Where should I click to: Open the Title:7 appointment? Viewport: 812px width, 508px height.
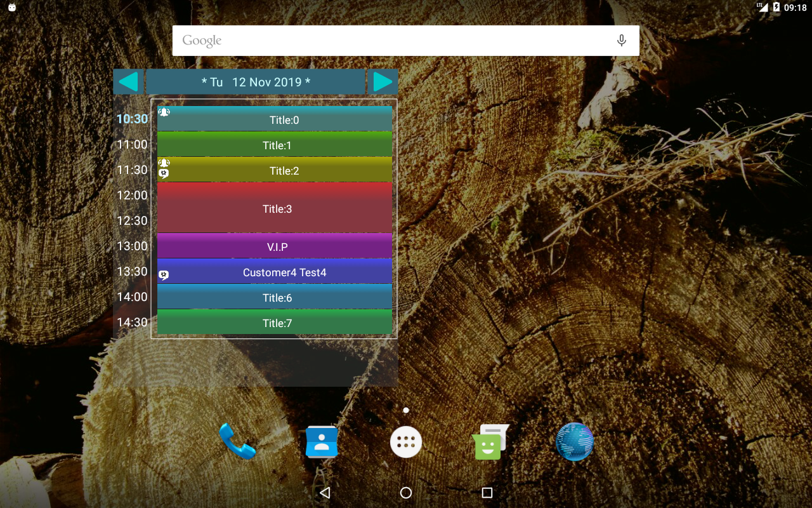[275, 322]
